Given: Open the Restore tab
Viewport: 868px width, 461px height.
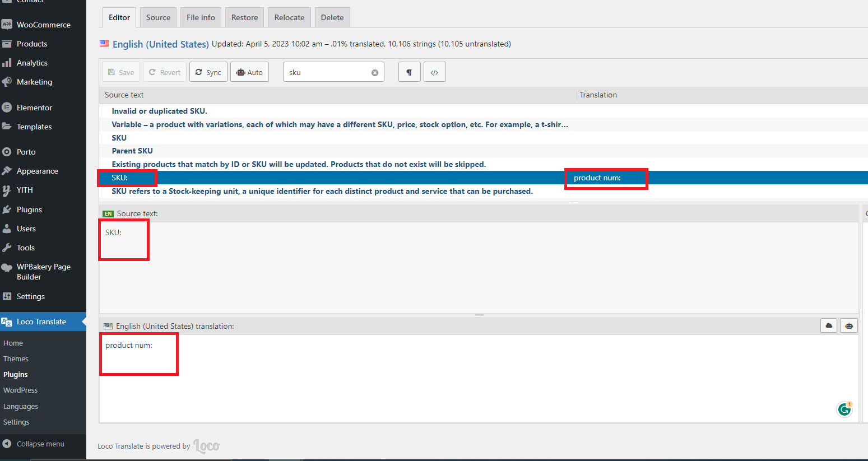Looking at the screenshot, I should click(245, 17).
